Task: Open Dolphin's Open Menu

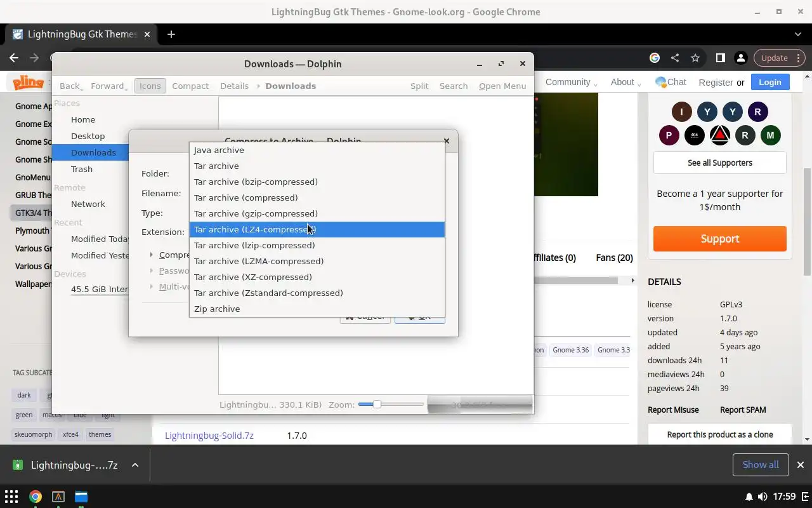Action: [502, 86]
